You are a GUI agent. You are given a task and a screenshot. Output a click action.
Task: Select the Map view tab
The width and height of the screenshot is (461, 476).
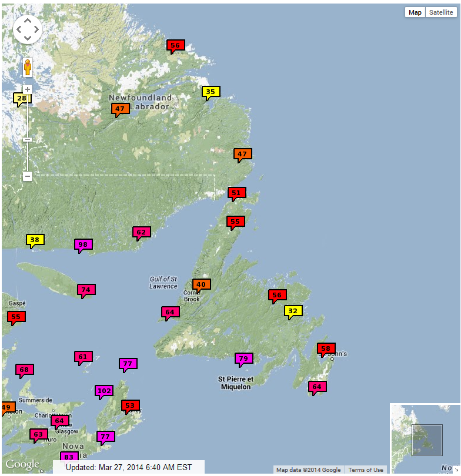point(415,12)
